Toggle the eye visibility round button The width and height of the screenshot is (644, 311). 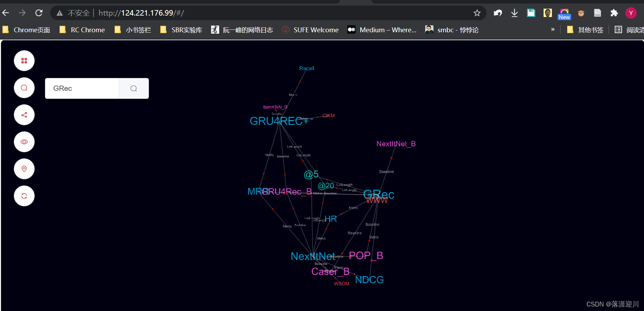24,142
